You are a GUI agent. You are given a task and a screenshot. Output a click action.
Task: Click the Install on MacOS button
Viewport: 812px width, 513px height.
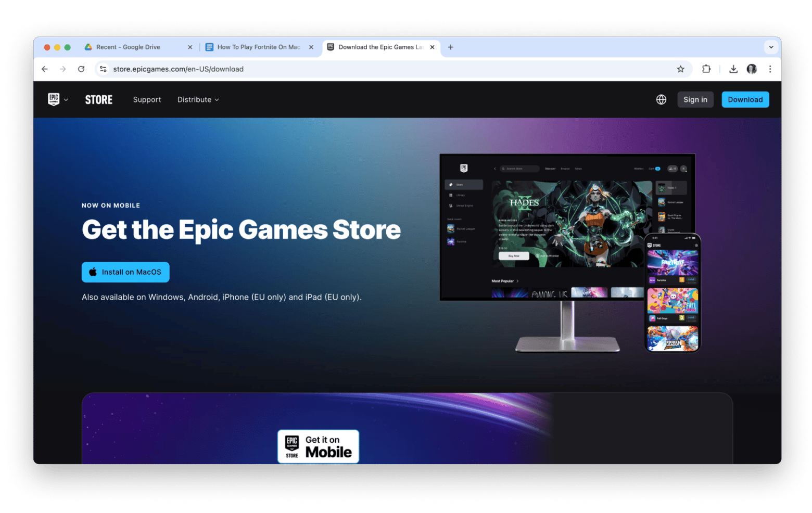(x=125, y=272)
